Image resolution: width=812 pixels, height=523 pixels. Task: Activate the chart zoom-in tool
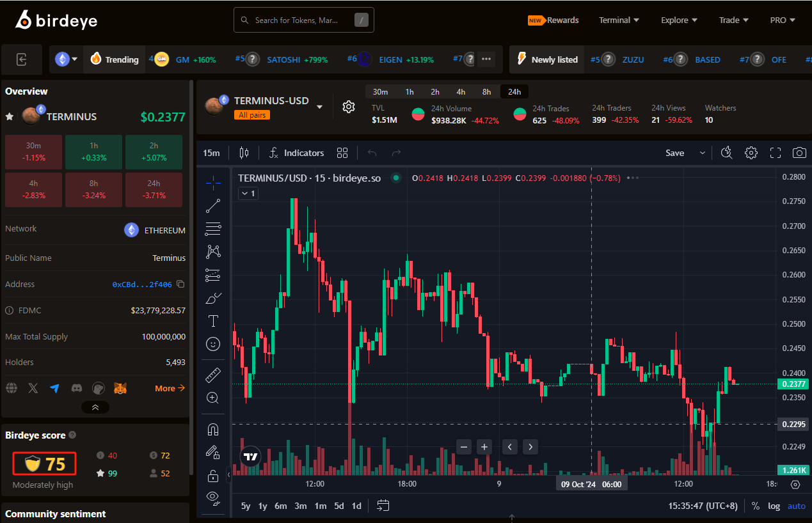tap(213, 398)
